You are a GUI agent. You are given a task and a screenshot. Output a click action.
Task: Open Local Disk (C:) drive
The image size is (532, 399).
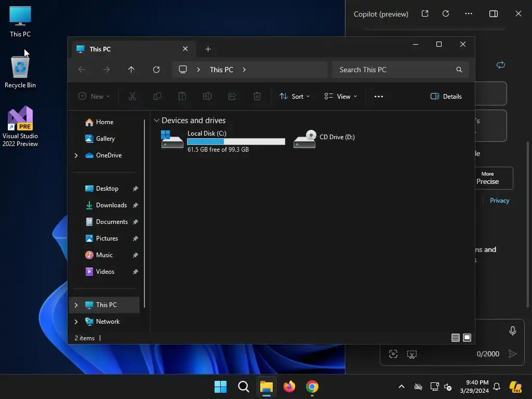pyautogui.click(x=222, y=140)
